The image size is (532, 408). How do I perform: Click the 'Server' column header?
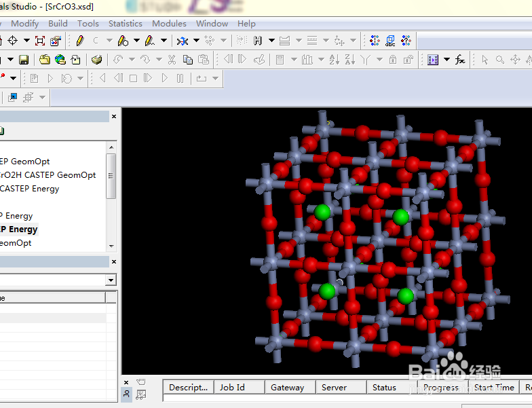click(x=341, y=387)
